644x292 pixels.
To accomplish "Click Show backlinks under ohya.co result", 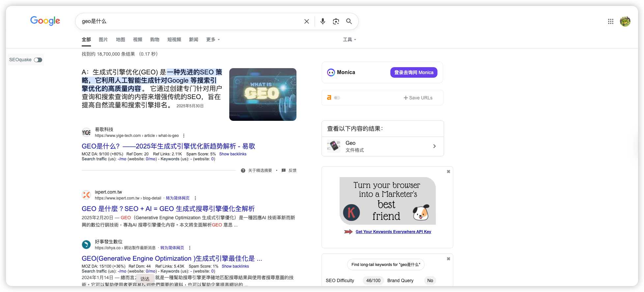I will click(x=235, y=266).
